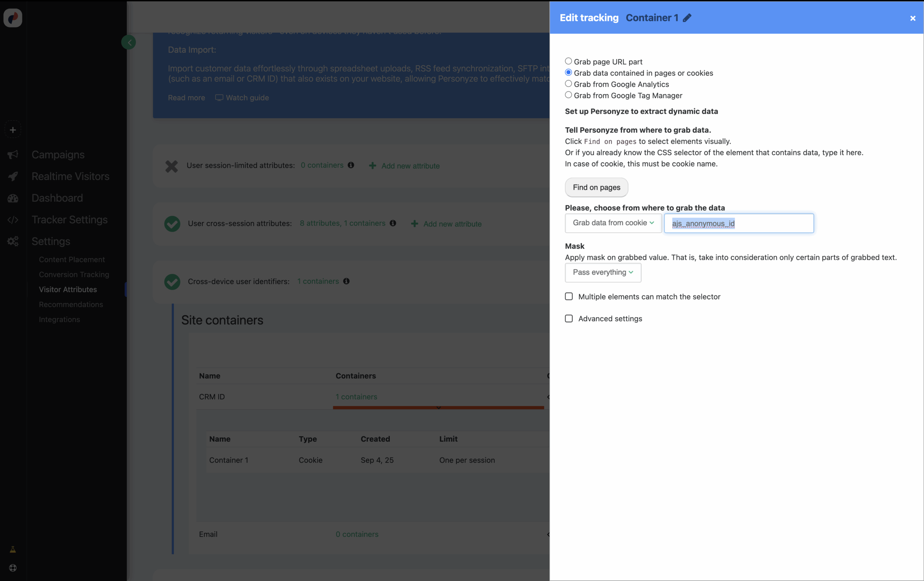Click info icon for session-limited attributes
Screen dimensions: 924x581
[351, 165]
